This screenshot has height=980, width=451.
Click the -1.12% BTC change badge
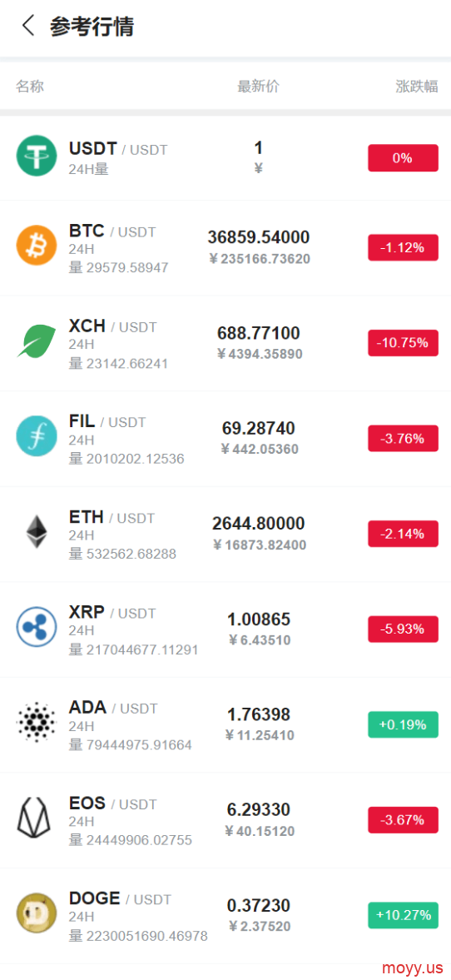(x=403, y=247)
